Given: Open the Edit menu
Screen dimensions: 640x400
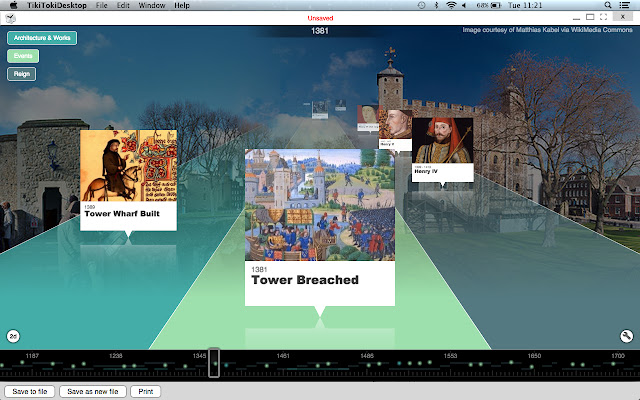Looking at the screenshot, I should point(123,6).
